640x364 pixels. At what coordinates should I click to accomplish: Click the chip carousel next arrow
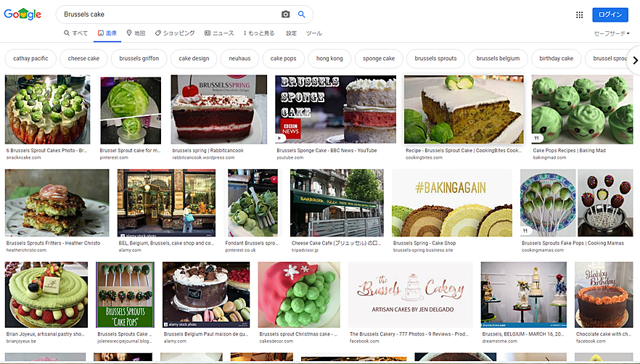(x=634, y=60)
